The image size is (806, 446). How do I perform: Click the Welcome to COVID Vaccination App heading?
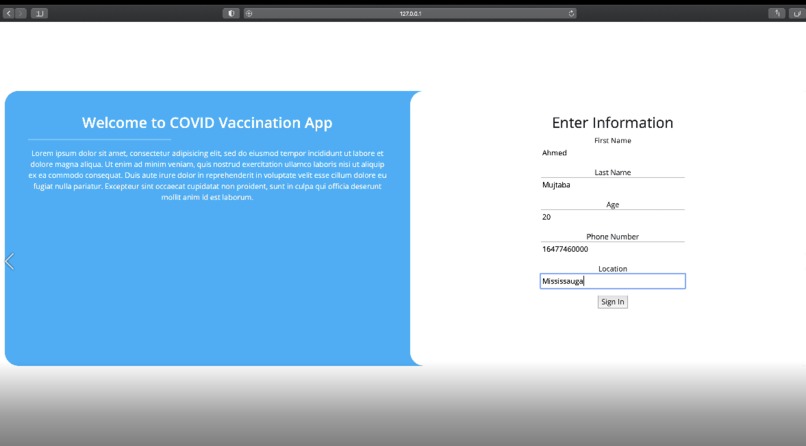(x=207, y=123)
